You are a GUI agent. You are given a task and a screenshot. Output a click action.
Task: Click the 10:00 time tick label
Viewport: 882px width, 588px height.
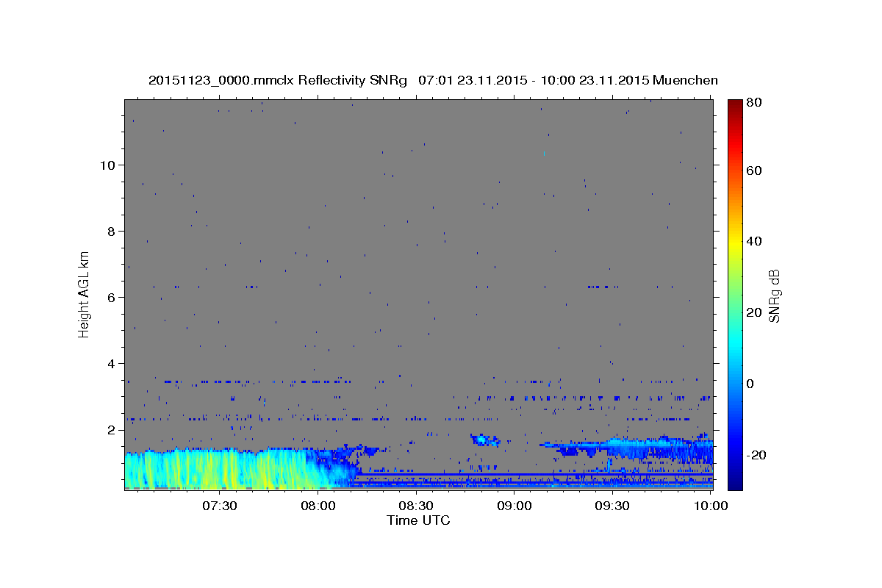pyautogui.click(x=710, y=506)
